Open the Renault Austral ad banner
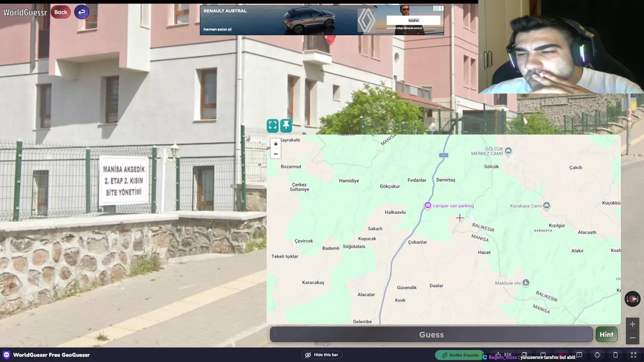 coord(322,20)
